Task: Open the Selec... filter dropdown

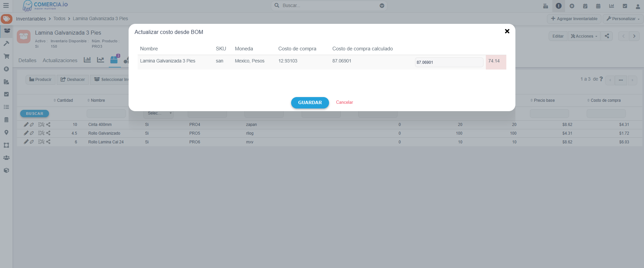Action: [x=158, y=114]
